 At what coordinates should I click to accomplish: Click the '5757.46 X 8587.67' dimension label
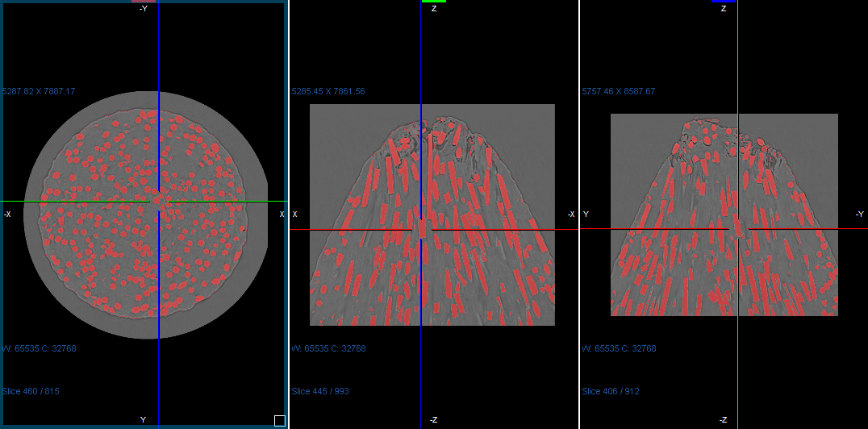[619, 92]
